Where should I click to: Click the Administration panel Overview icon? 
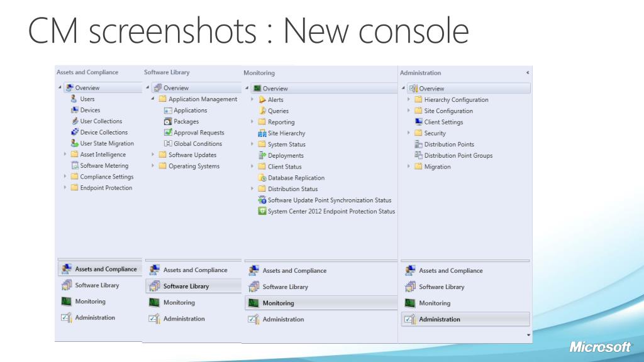coord(413,88)
